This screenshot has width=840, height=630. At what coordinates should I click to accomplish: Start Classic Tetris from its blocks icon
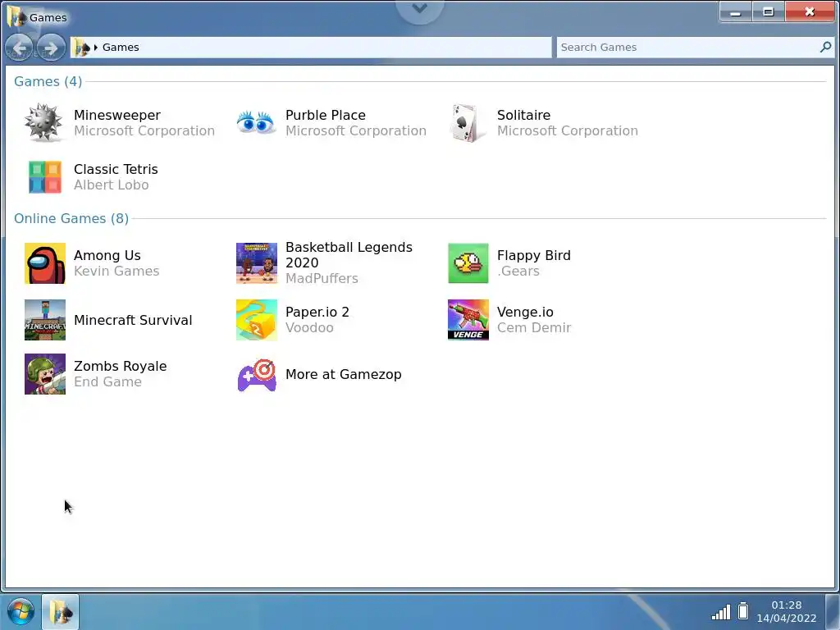45,177
